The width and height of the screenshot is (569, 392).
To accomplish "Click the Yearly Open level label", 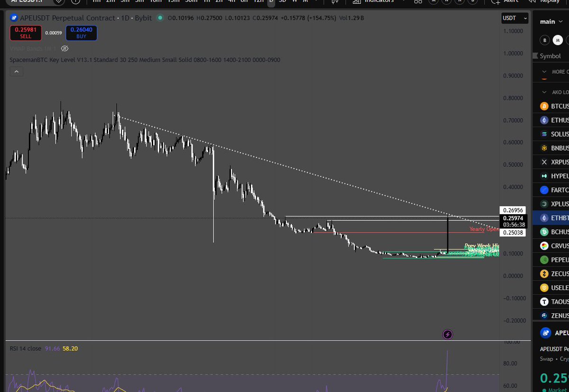I will tap(484, 229).
